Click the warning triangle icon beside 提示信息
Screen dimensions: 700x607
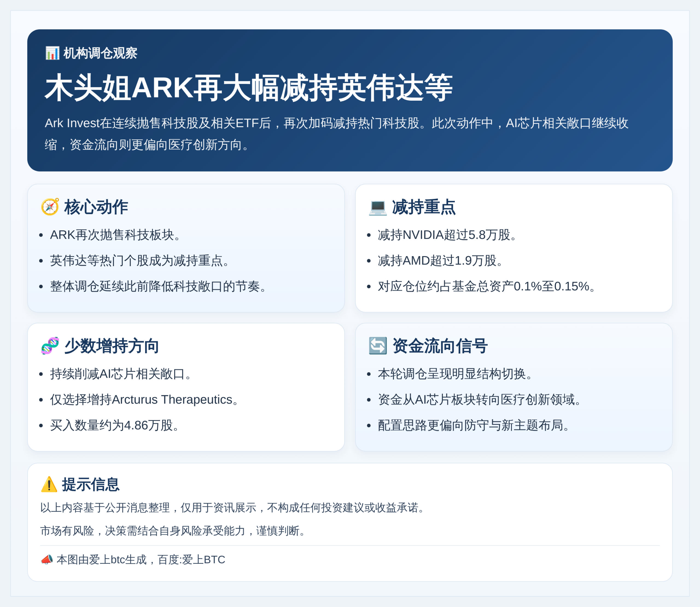49,484
